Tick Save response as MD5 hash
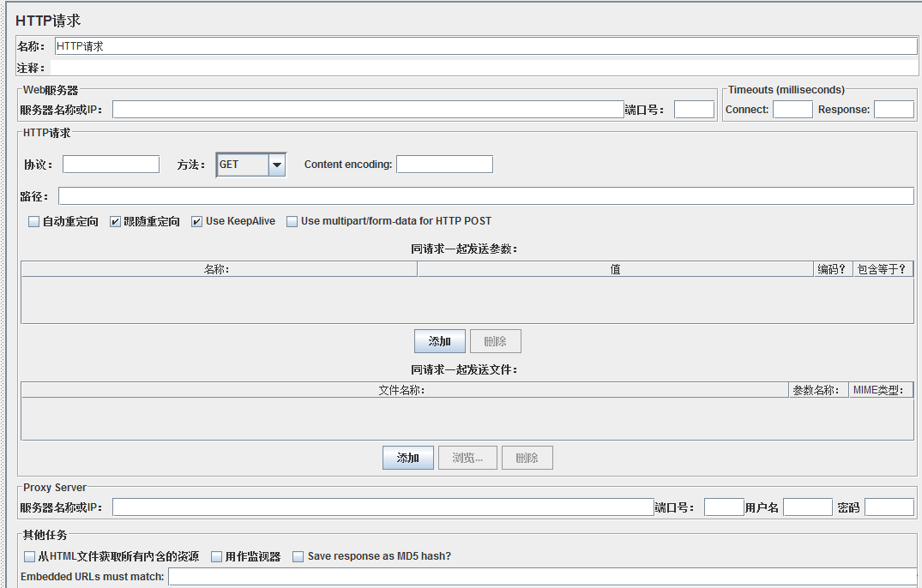This screenshot has width=922, height=588. (298, 557)
